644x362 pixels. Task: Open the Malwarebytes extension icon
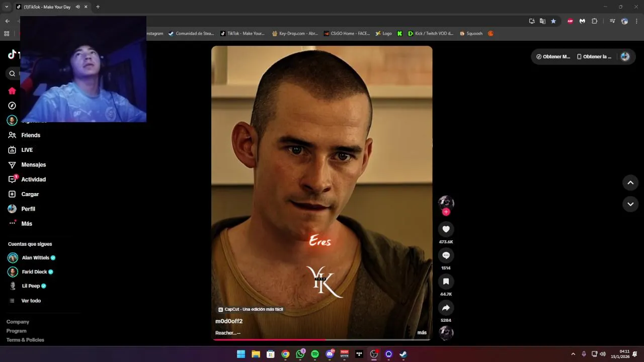(x=582, y=21)
